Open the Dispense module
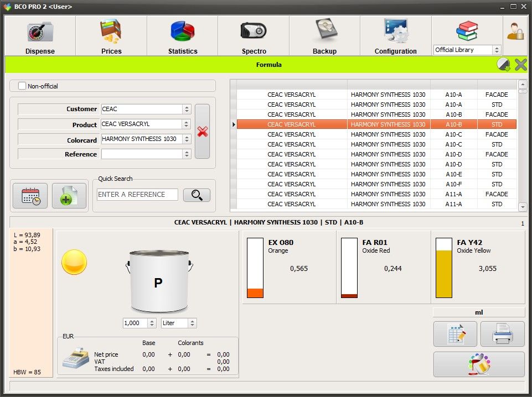Viewport: 532px width, 397px height. point(40,36)
